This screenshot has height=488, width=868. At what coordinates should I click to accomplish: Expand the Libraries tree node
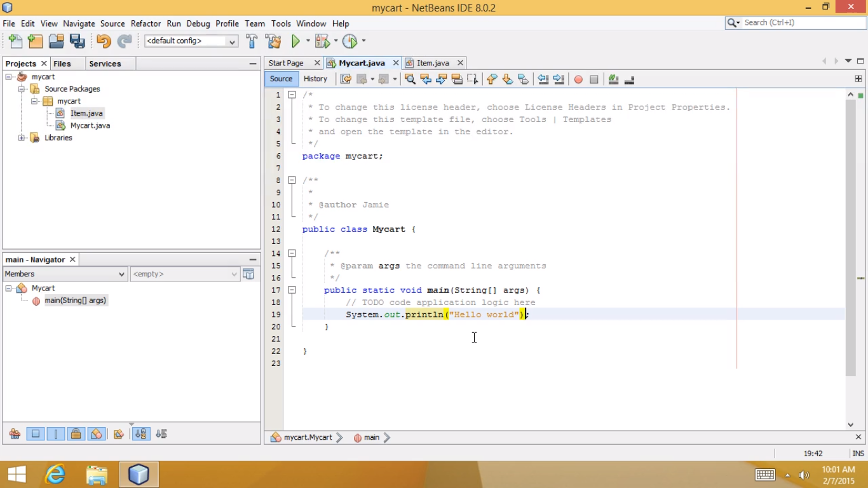click(x=21, y=138)
